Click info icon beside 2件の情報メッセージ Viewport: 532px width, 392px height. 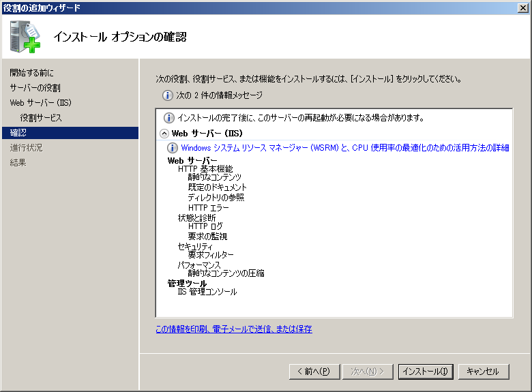pos(167,95)
